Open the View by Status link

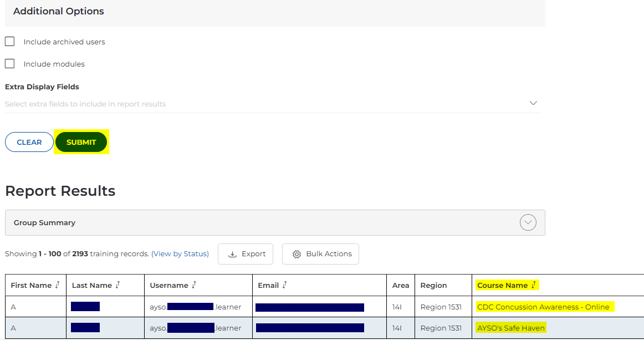coord(180,254)
